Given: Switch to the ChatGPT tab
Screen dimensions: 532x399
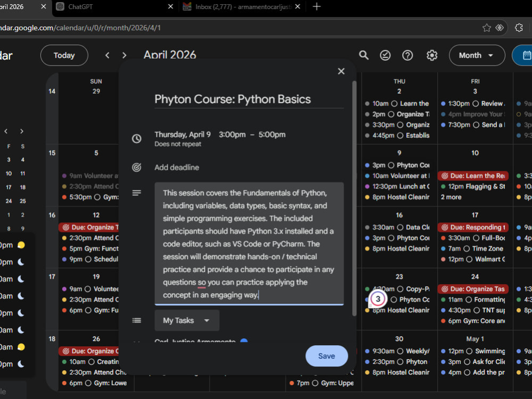Looking at the screenshot, I should click(112, 6).
